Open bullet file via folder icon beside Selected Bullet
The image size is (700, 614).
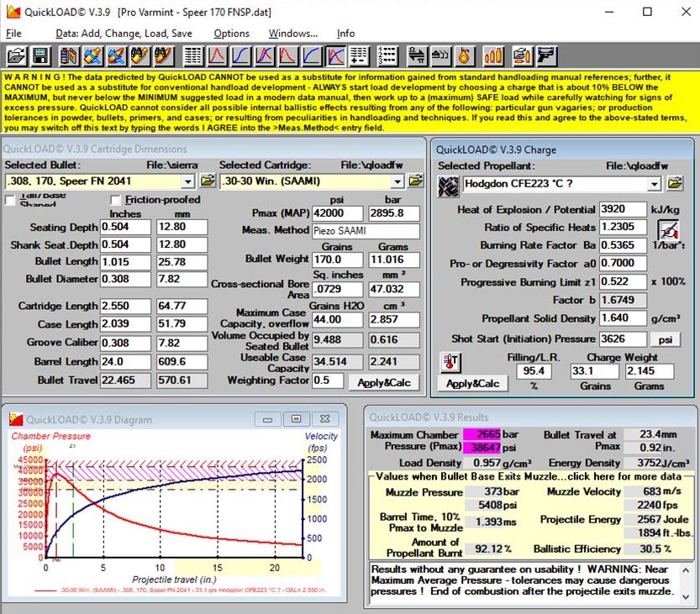208,181
